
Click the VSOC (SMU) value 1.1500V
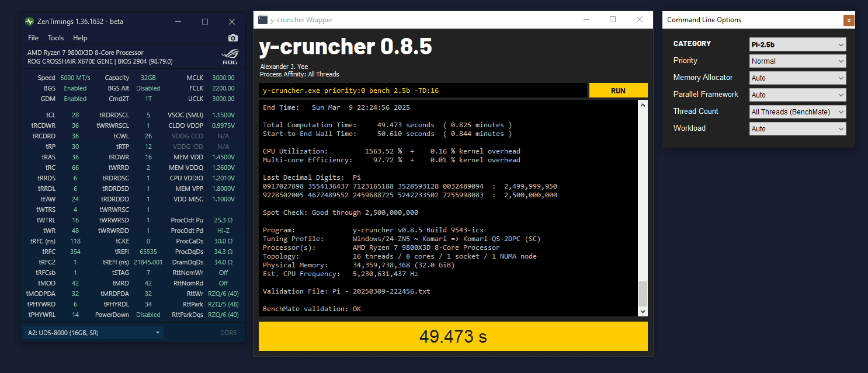(223, 116)
